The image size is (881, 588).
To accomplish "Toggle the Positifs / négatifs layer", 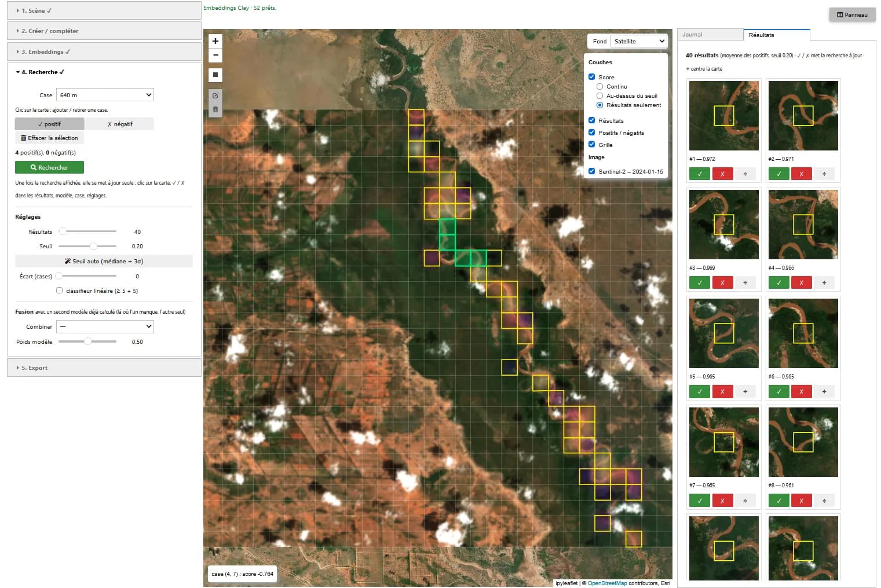I will click(591, 133).
